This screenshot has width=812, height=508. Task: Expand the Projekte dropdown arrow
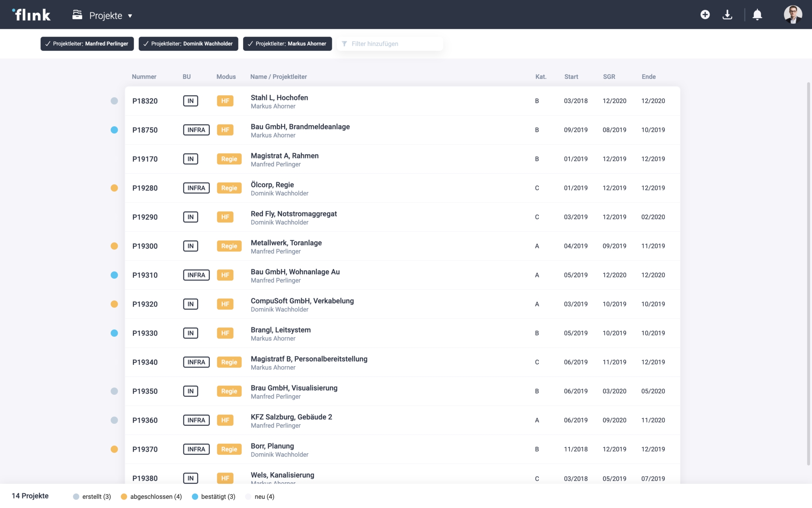coord(130,16)
